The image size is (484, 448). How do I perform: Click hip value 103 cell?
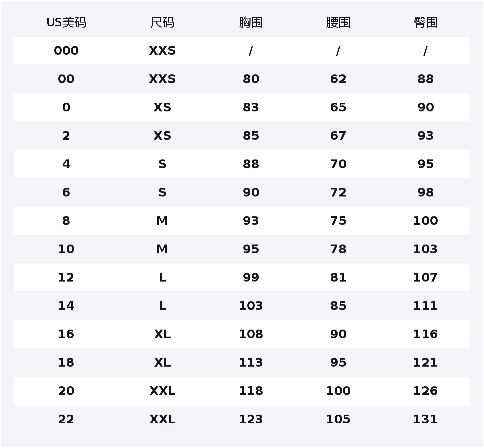(x=425, y=249)
